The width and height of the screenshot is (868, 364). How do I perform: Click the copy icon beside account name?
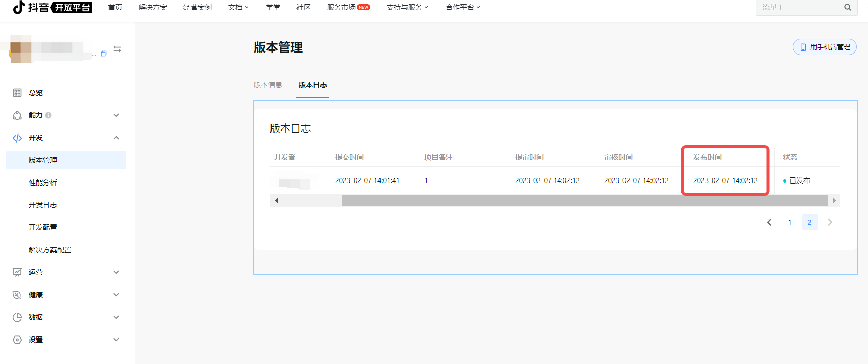104,54
